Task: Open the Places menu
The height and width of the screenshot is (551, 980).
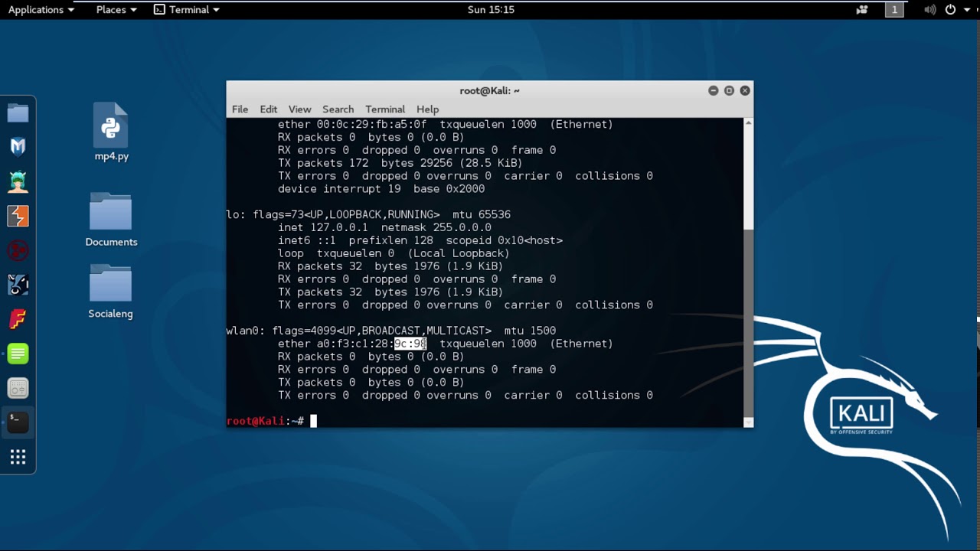Action: point(116,10)
